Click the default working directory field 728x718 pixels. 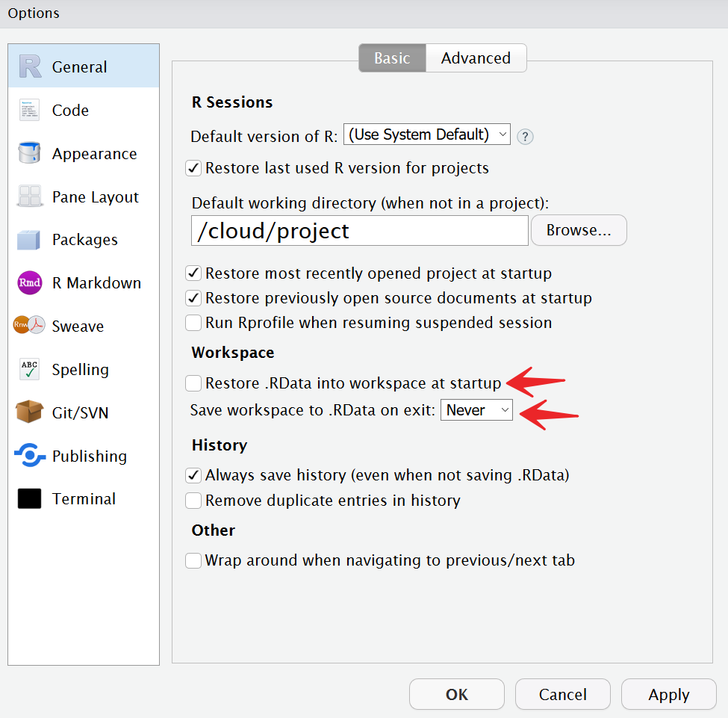[359, 231]
